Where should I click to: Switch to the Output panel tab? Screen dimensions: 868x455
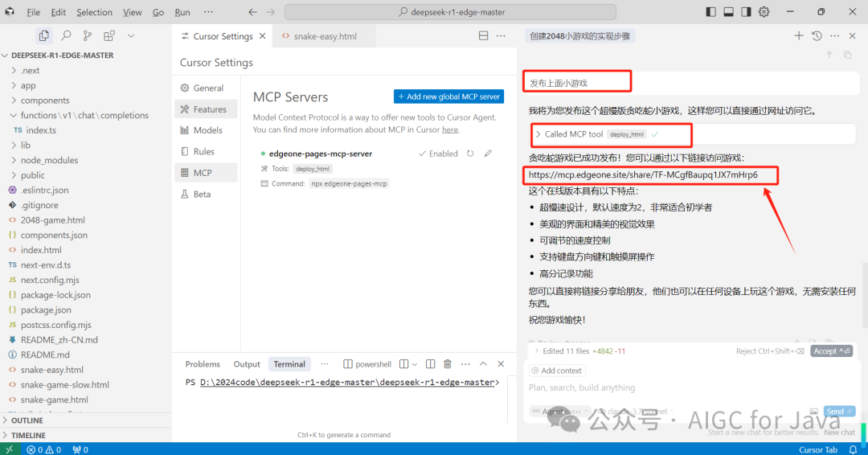click(247, 363)
